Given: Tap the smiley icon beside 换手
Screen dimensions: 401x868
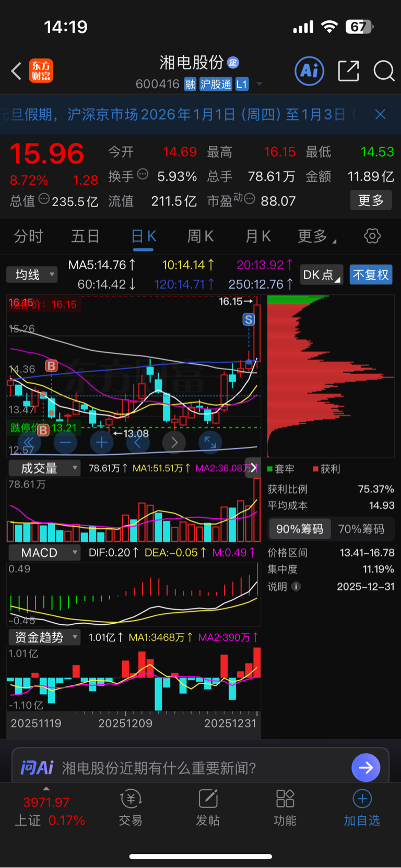Looking at the screenshot, I should [143, 174].
